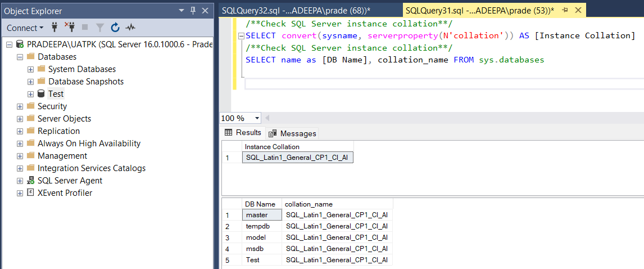
Task: Click the XEvent Profiler icon
Action: [x=30, y=192]
